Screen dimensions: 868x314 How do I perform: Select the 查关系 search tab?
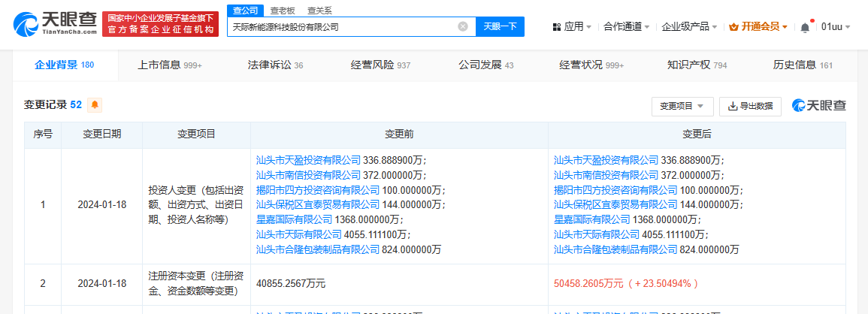(x=320, y=11)
